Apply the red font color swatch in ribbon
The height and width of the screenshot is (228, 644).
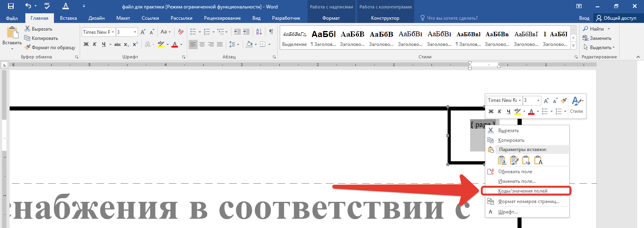pyautogui.click(x=175, y=44)
